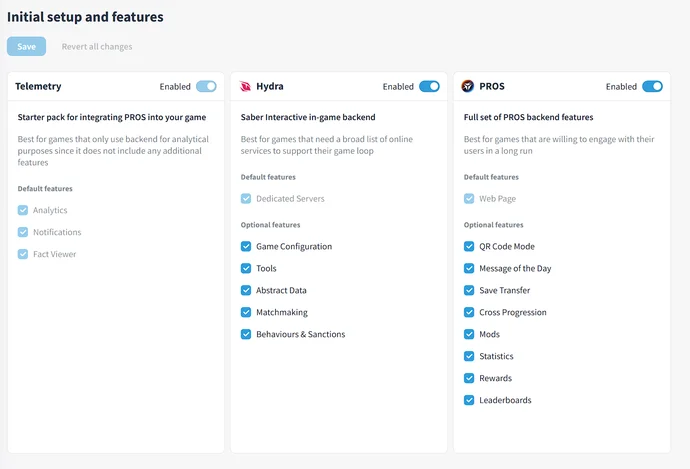The image size is (690, 469).
Task: Uncheck QR Code Mode checkbox
Action: 469,246
